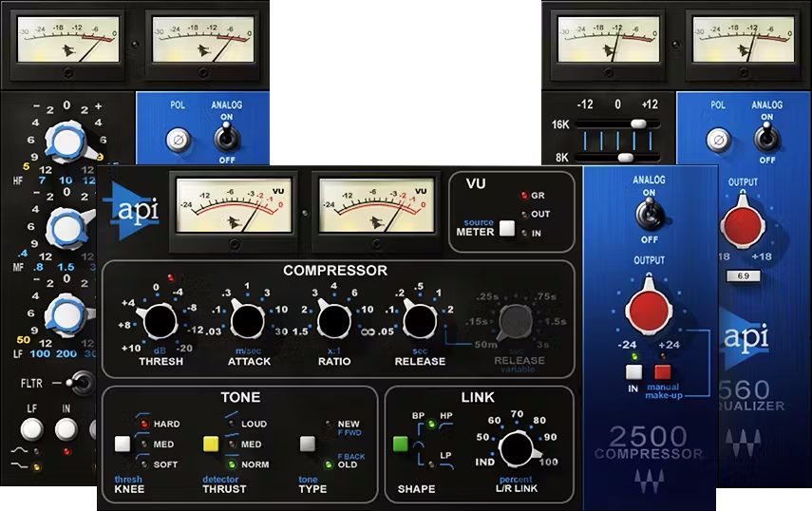Viewport: 812px width, 511px height.
Task: Click the THRESH knob in the compressor
Action: (161, 323)
